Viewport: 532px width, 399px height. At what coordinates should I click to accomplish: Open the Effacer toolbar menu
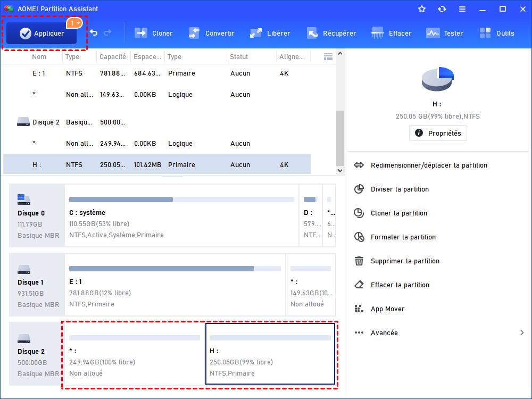pos(392,33)
